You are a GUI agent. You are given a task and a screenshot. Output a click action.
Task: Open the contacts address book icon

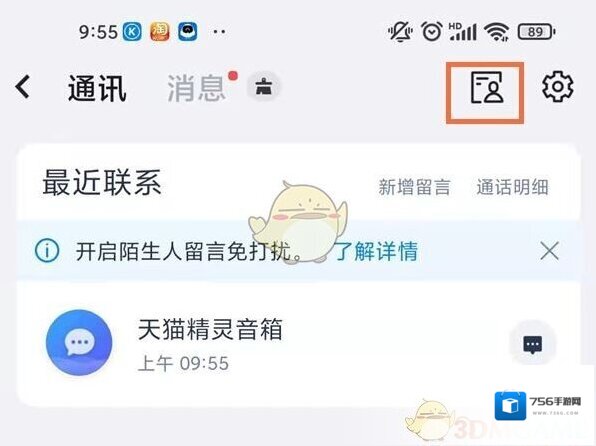click(x=487, y=87)
